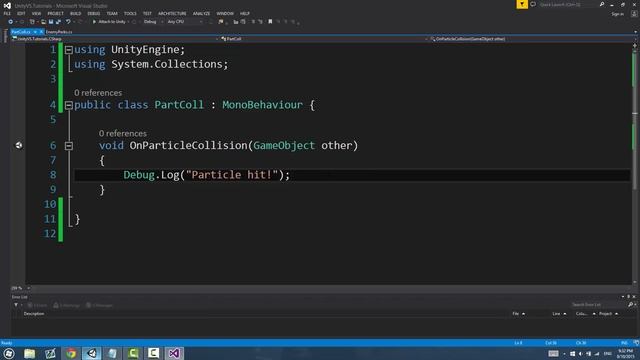Click '0 references' above OnParticleCollision

pyautogui.click(x=122, y=133)
